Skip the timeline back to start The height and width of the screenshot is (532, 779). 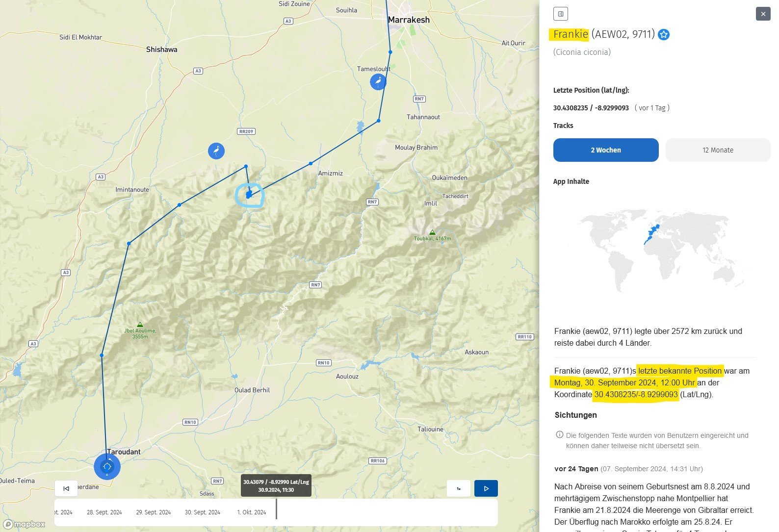(x=66, y=488)
